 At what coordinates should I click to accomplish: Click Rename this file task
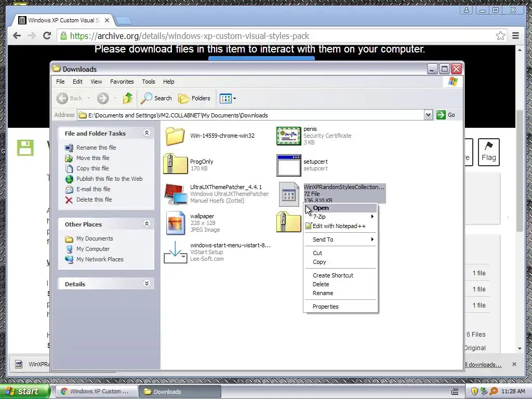tap(90, 148)
